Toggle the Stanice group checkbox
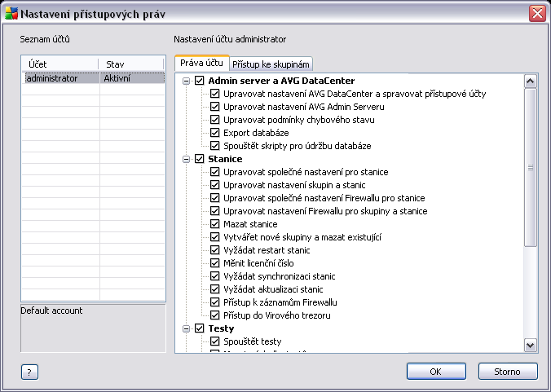 coord(199,159)
